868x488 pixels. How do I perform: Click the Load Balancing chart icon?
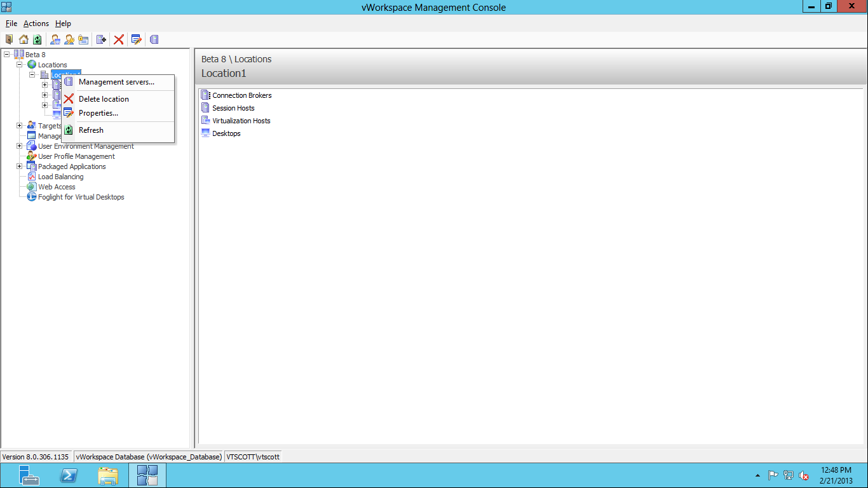point(32,177)
